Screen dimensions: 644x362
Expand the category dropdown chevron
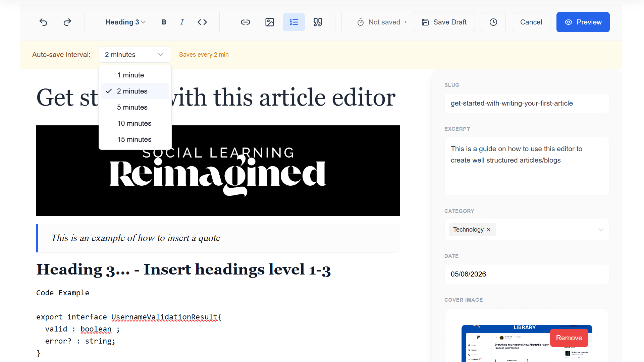[601, 230]
